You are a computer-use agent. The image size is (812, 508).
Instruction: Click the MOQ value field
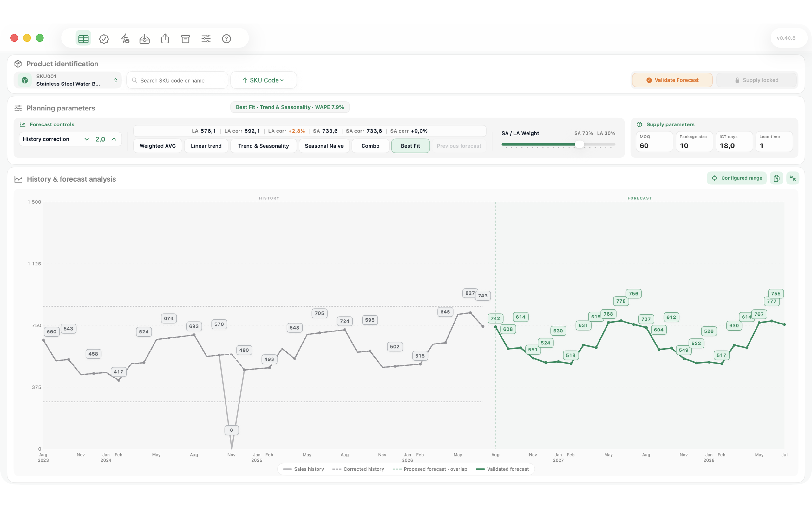coord(654,142)
